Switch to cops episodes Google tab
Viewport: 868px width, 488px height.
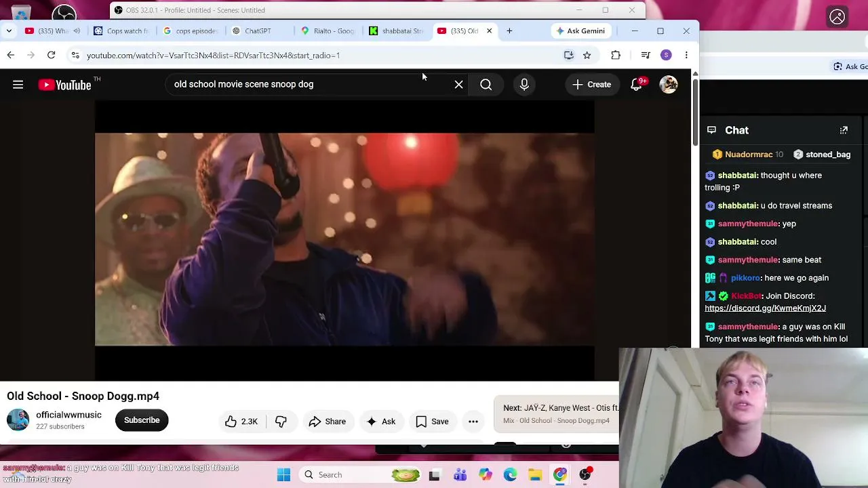(x=191, y=30)
